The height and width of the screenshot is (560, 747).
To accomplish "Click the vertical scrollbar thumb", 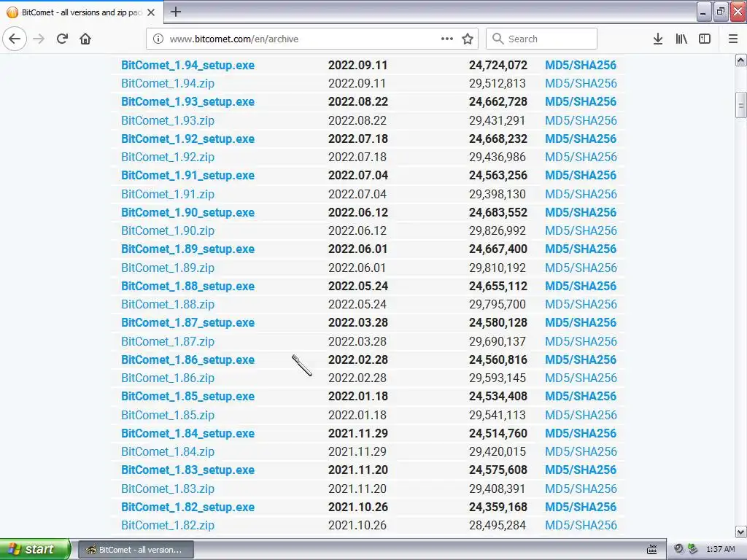I will [x=741, y=105].
